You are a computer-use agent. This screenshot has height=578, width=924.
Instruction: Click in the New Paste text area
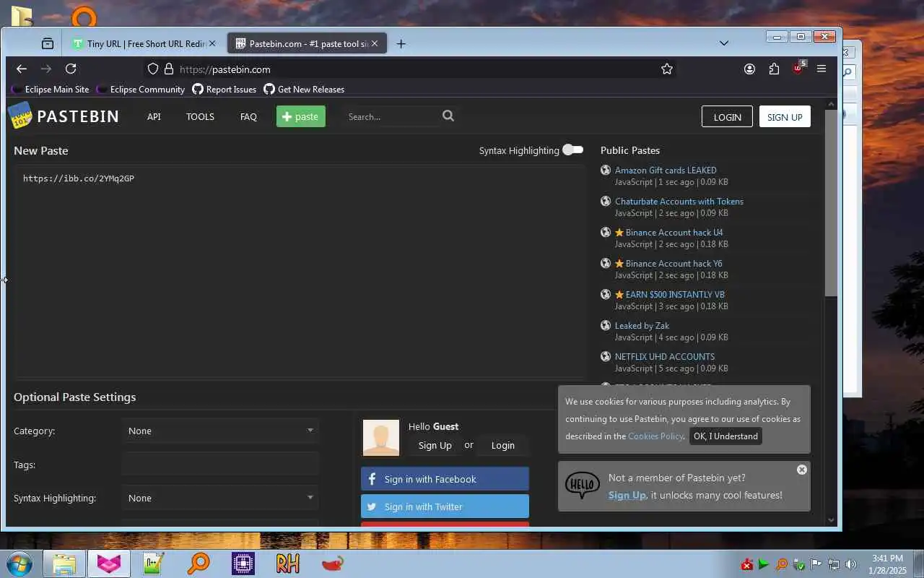tap(300, 272)
